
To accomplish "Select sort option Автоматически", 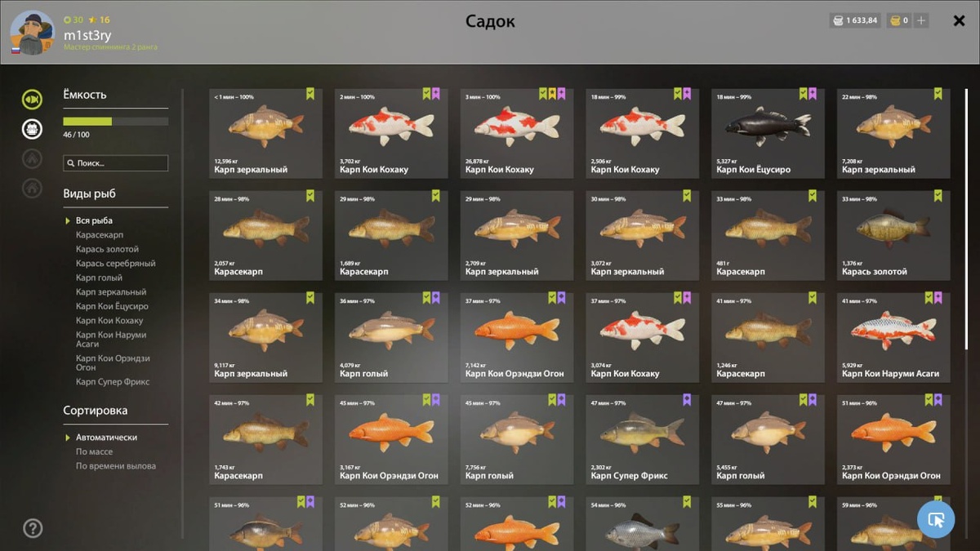I will [106, 438].
